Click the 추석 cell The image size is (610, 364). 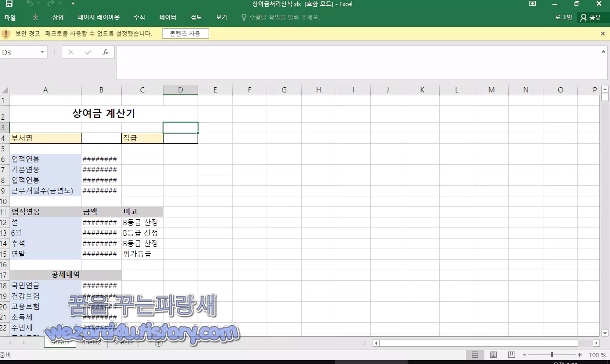(46, 243)
